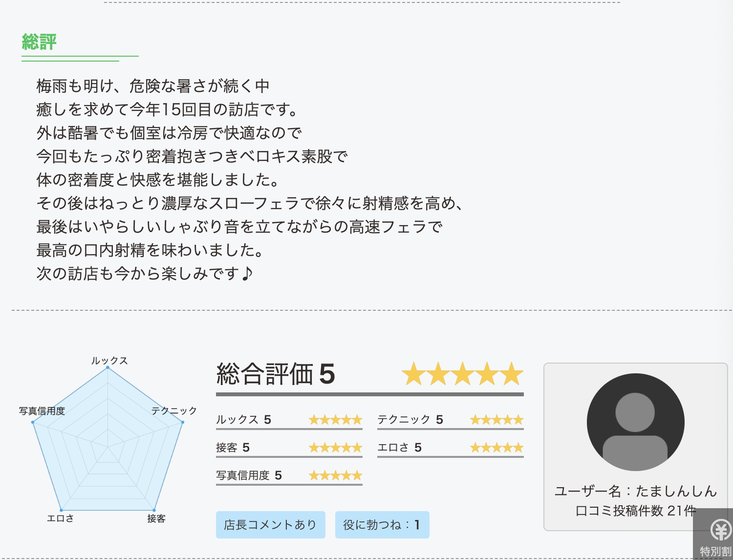Click the 接客 star rating row

point(289,448)
